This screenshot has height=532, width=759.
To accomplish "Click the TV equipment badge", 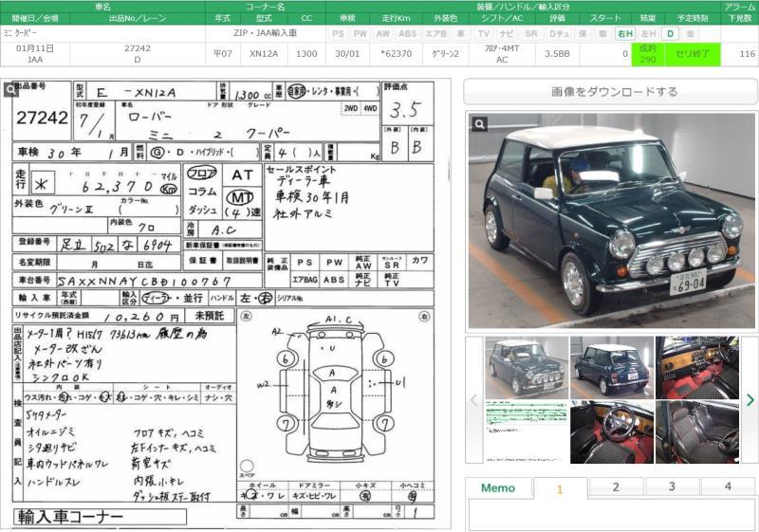I will coord(484,33).
